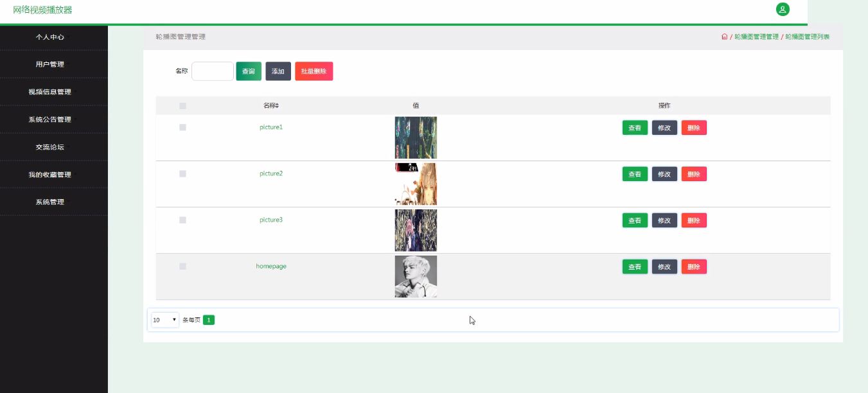Open the picture1 thumbnail image

point(416,137)
